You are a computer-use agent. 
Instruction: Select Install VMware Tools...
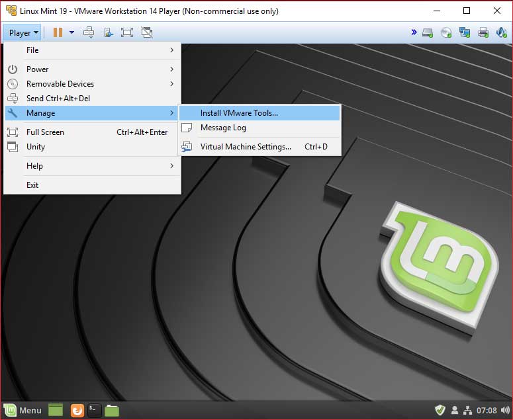[259, 113]
